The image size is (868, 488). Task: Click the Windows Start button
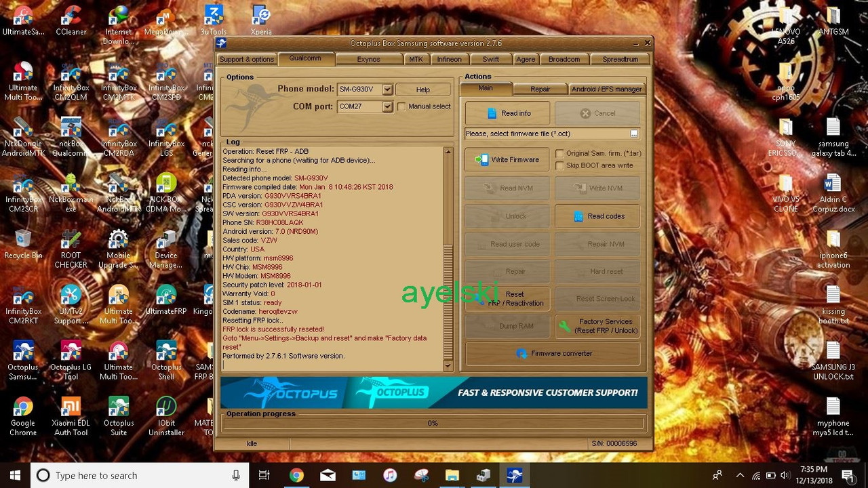[15, 475]
